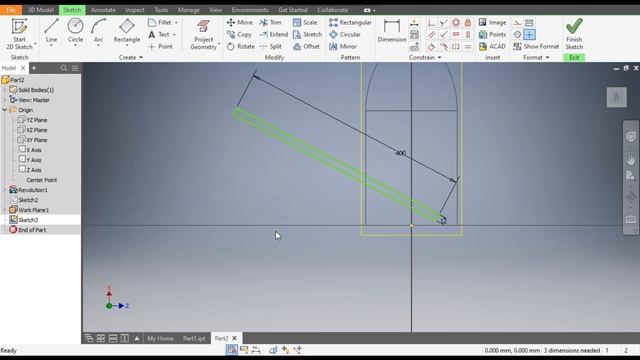Image resolution: width=640 pixels, height=360 pixels.
Task: Select the Arc tool
Action: point(98,31)
